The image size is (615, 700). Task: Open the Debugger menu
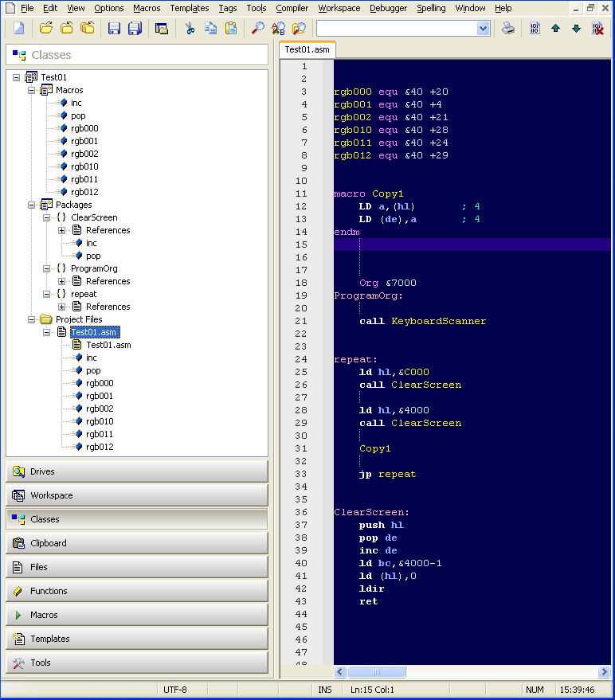point(388,8)
